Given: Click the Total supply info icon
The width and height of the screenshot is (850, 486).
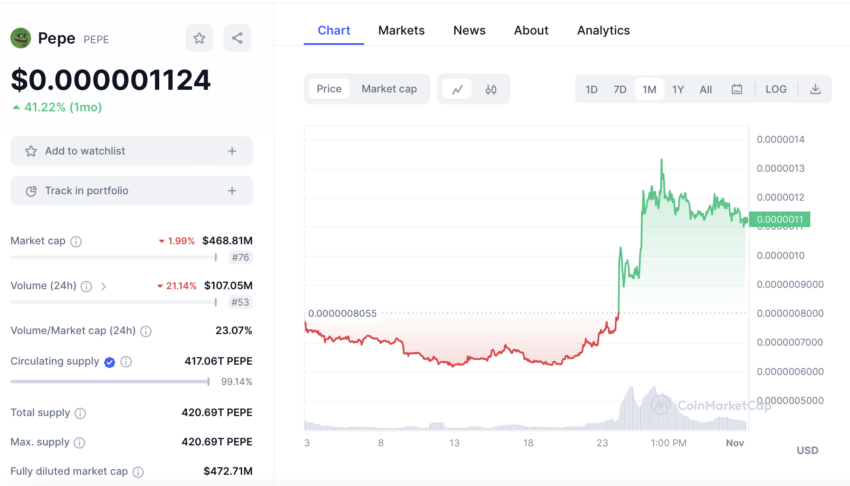Looking at the screenshot, I should point(80,413).
